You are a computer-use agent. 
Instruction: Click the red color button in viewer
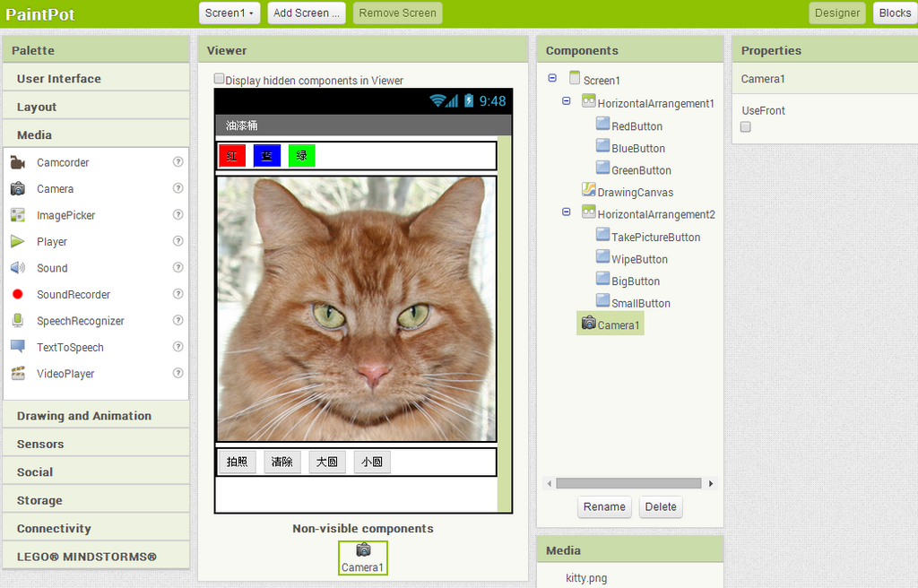tap(232, 156)
